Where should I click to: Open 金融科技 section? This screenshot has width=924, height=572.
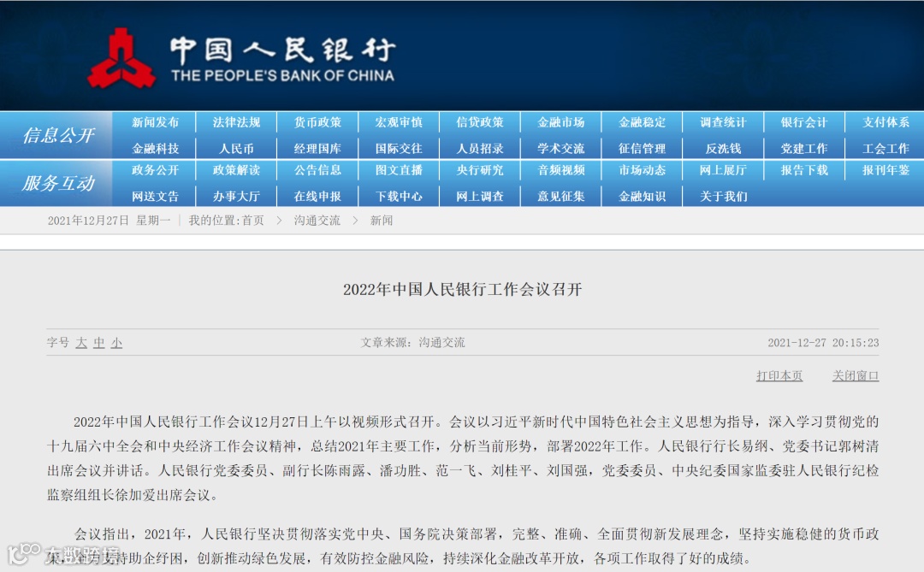click(155, 149)
